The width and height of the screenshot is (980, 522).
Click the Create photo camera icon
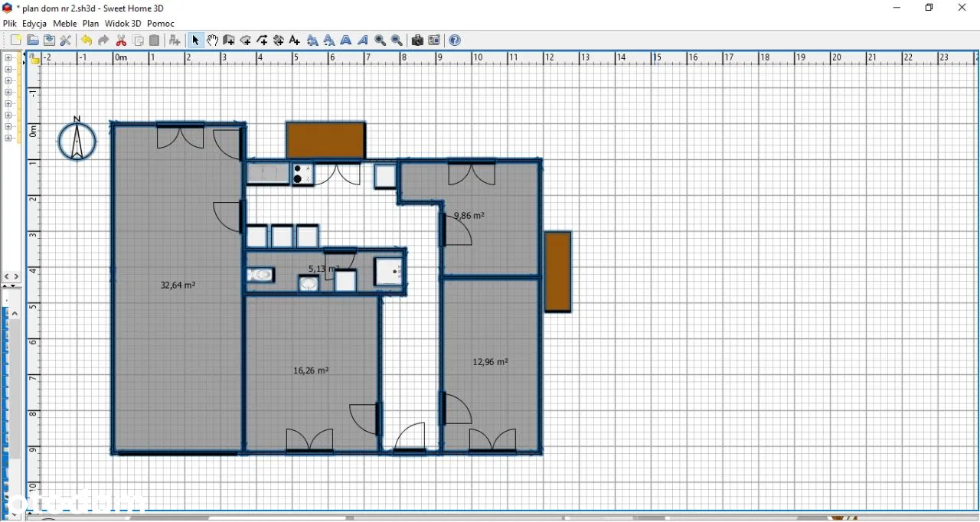417,41
